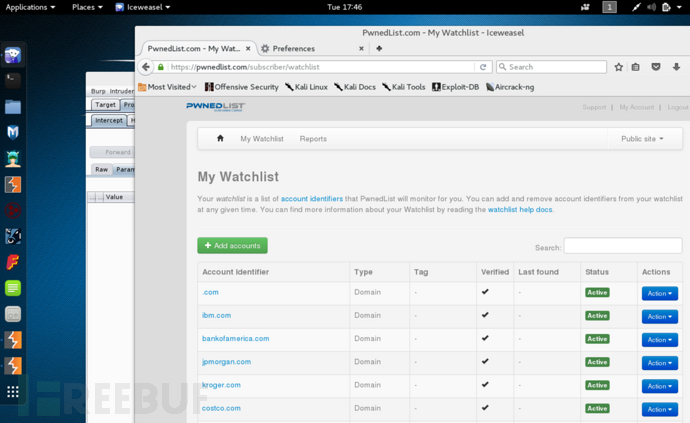Screen dimensions: 690x423
Task: Click the URL address bar
Action: 321,67
